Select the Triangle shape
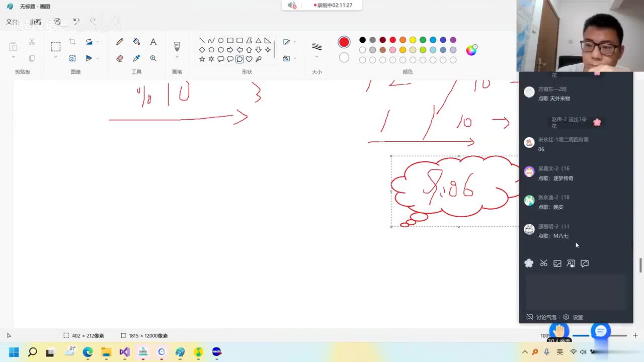Image resolution: width=644 pixels, height=362 pixels. point(258,41)
